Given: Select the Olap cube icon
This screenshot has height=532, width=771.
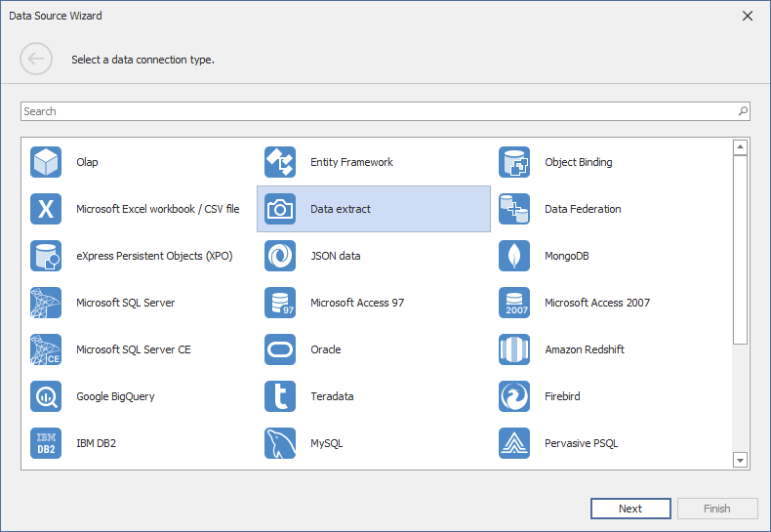Looking at the screenshot, I should [46, 162].
